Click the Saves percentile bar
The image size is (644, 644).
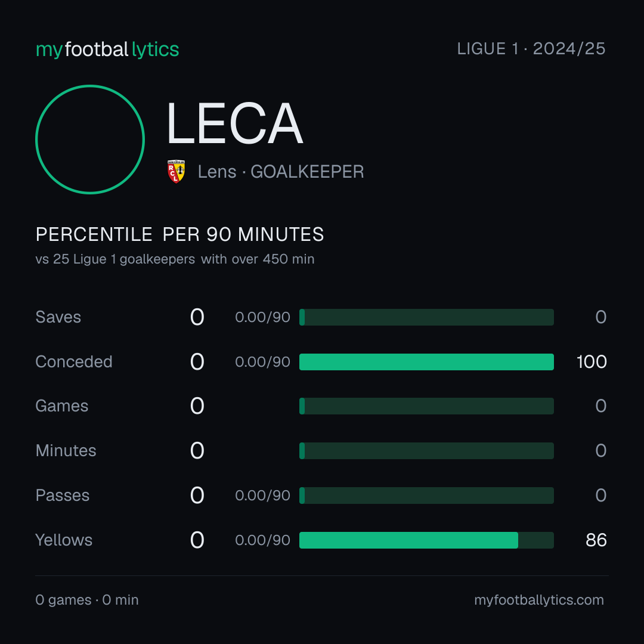click(x=426, y=317)
